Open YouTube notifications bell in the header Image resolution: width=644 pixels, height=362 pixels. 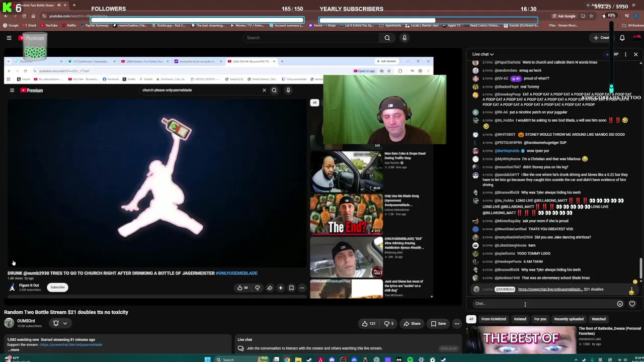622,38
